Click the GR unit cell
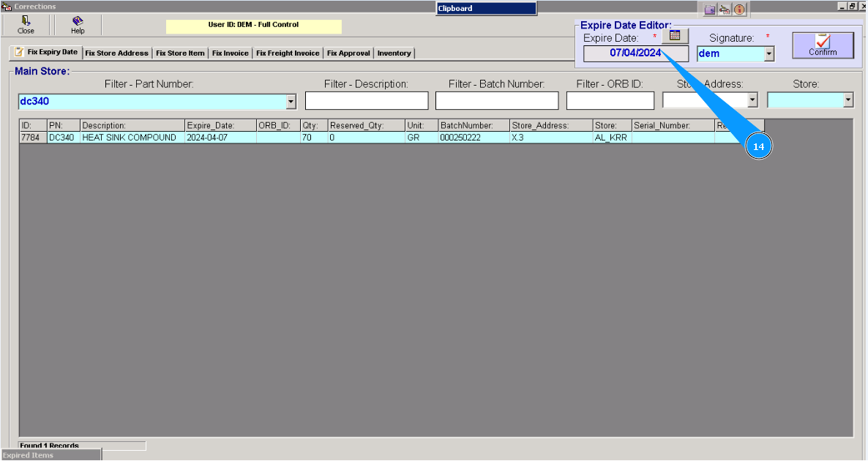Viewport: 868px width, 461px height. 422,138
